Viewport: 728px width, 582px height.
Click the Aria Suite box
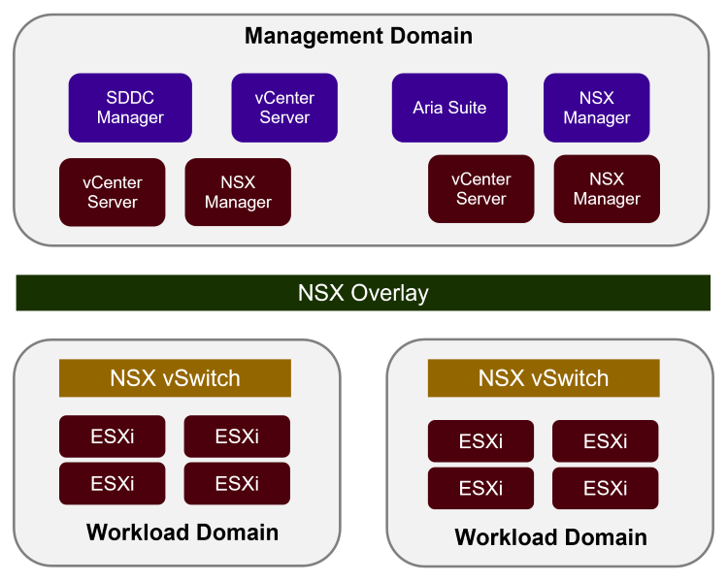(449, 108)
